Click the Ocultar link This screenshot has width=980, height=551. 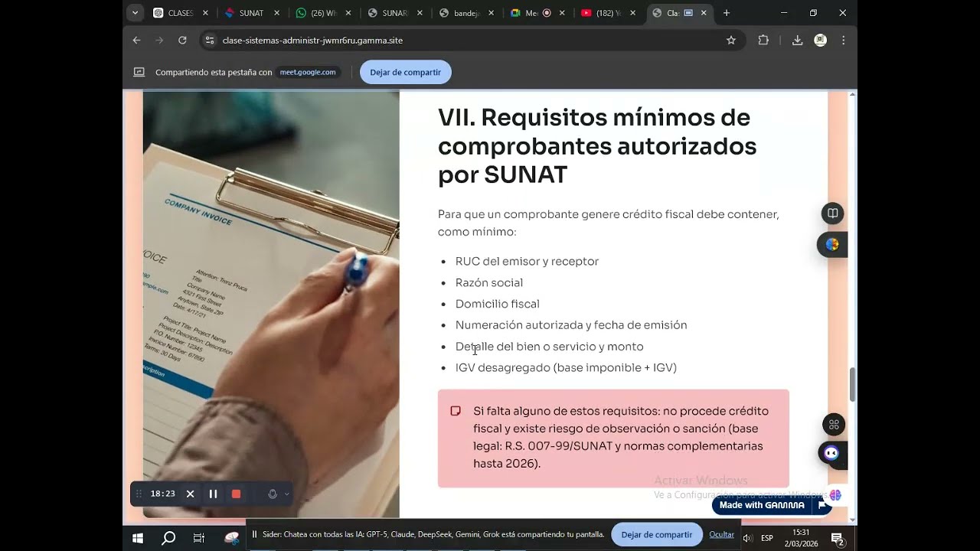tap(721, 534)
